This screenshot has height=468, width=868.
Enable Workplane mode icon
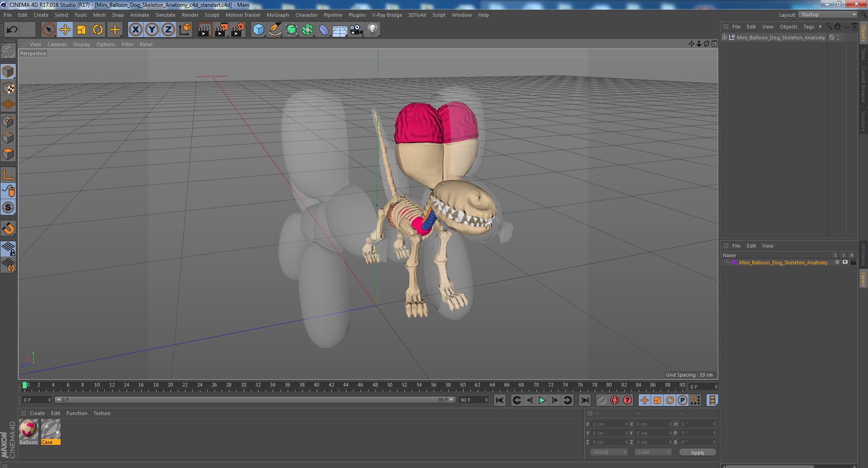8,105
